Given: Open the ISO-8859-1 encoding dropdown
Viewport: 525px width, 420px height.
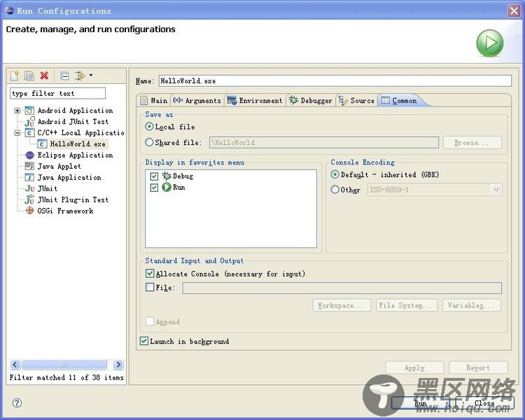Looking at the screenshot, I should coord(496,190).
